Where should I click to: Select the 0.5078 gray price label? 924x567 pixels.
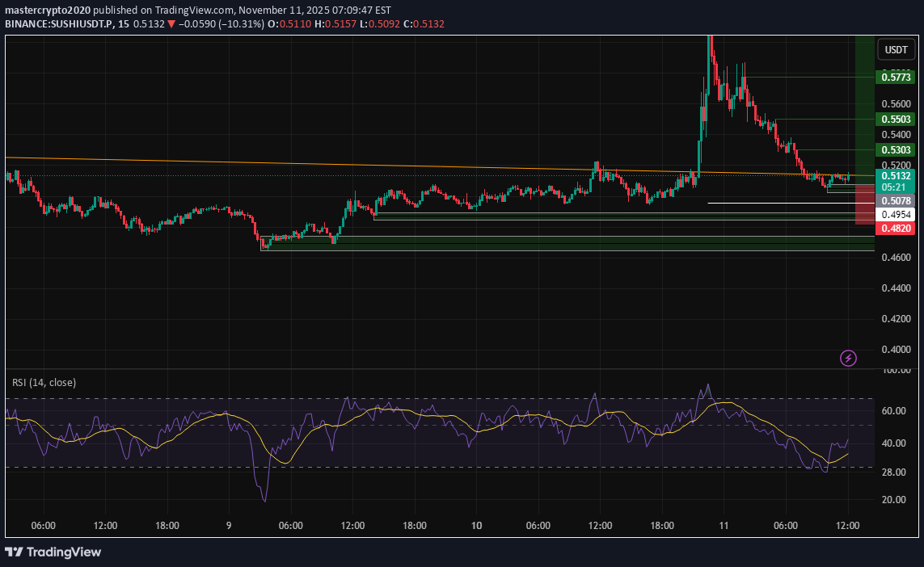[896, 200]
